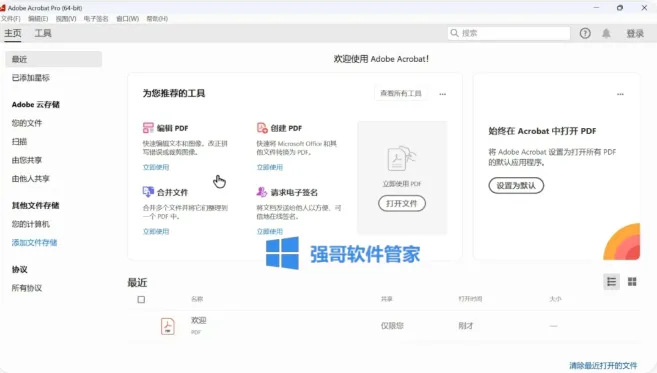The image size is (657, 373).
Task: Click the 请求电子签名 tool title
Action: tap(294, 192)
